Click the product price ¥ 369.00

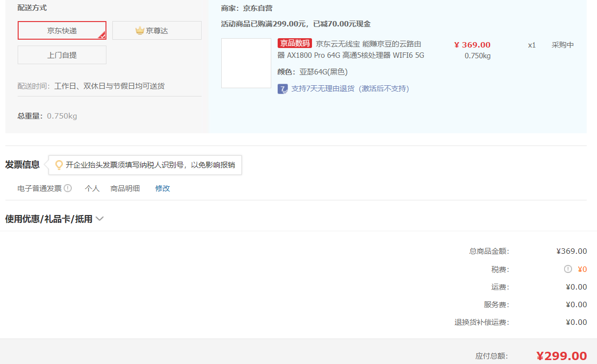[472, 45]
